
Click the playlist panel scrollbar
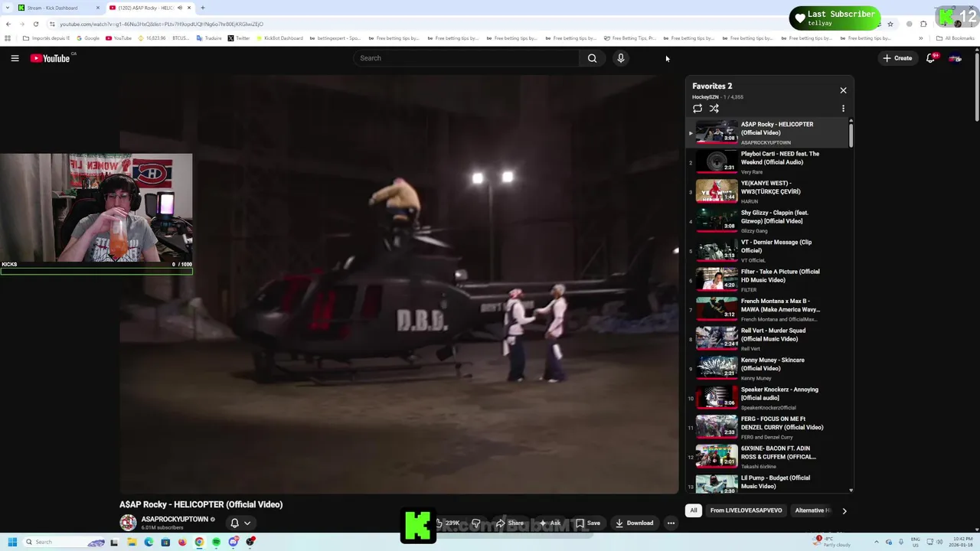pyautogui.click(x=851, y=134)
